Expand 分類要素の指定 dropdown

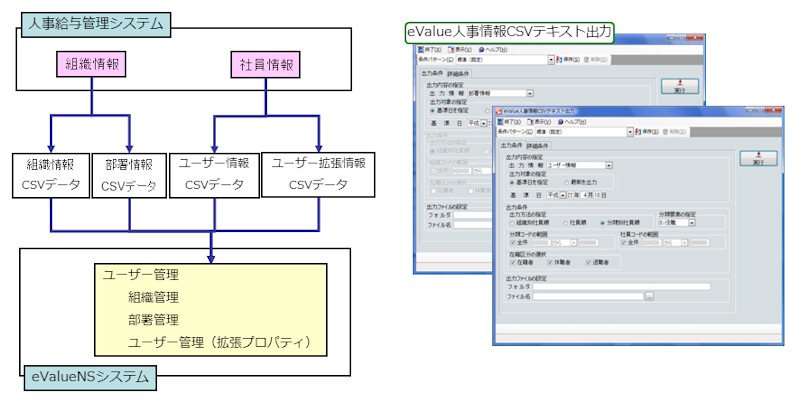[692, 222]
